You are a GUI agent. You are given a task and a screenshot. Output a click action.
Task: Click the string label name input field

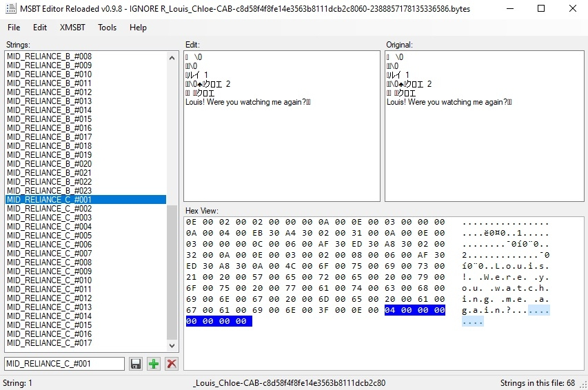tap(64, 364)
